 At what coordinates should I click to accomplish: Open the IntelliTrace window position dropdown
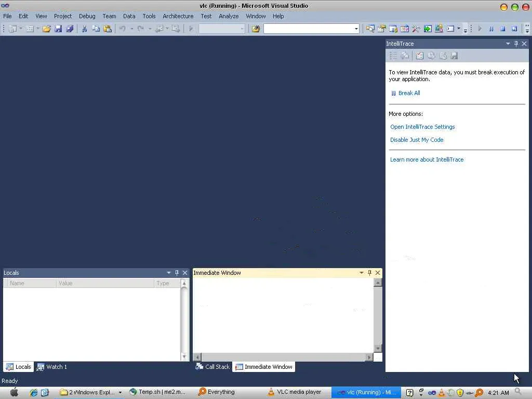[x=508, y=44]
